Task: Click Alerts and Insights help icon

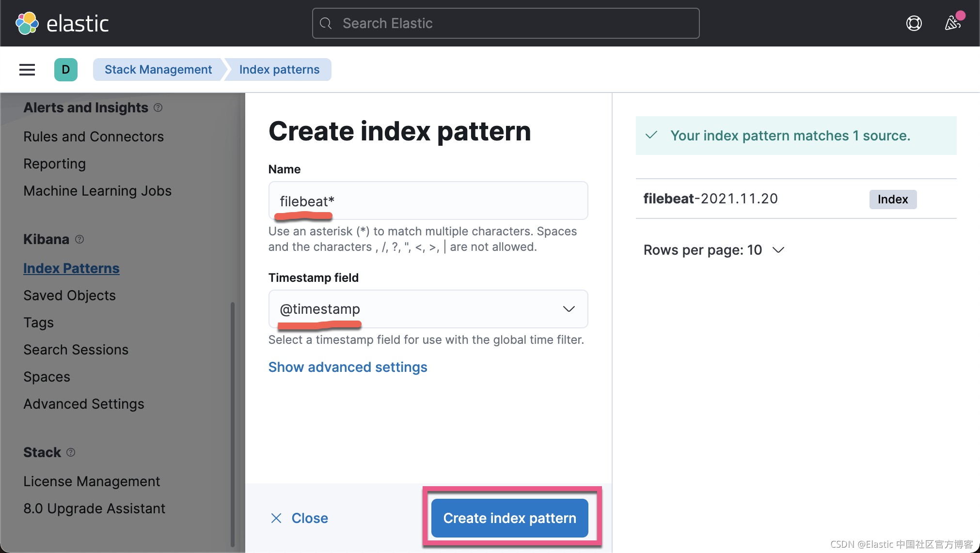Action: tap(158, 108)
